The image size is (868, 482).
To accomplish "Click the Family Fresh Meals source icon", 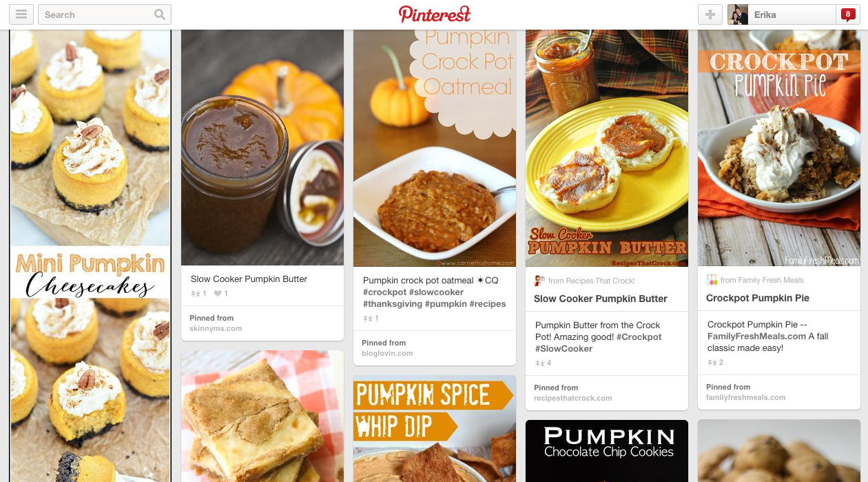I will tap(712, 280).
